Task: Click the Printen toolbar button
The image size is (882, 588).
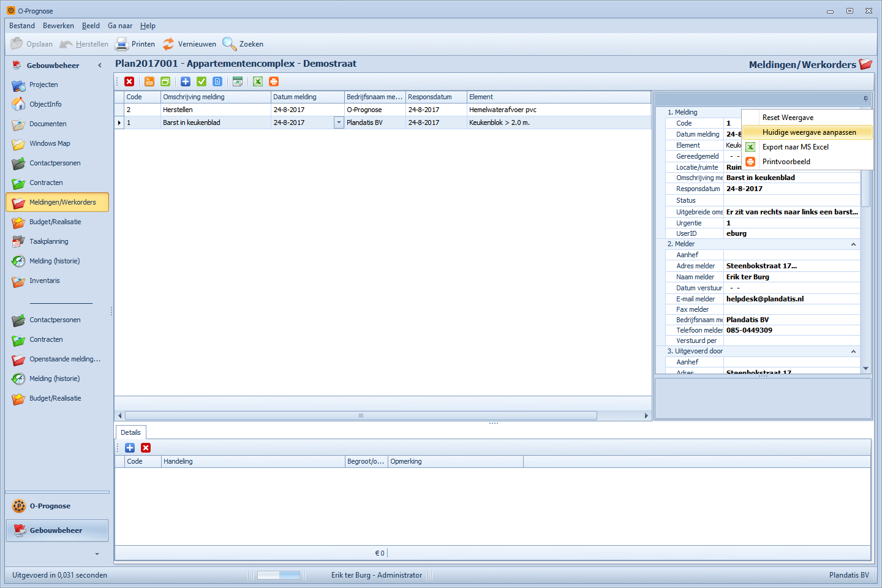Action: [x=135, y=44]
